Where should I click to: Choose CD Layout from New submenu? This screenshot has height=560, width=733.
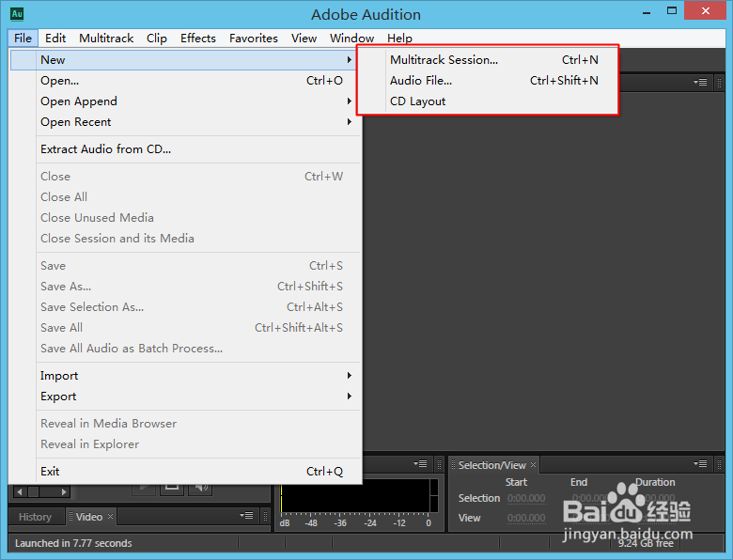[488, 101]
